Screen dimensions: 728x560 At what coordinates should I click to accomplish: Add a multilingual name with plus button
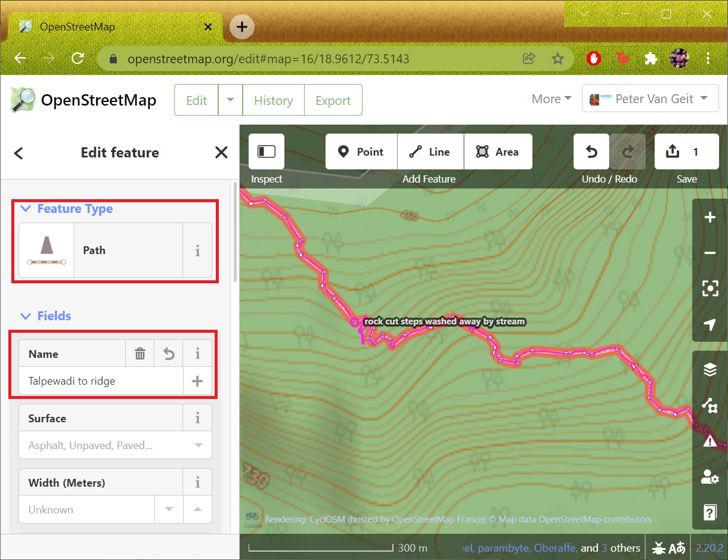coord(197,381)
